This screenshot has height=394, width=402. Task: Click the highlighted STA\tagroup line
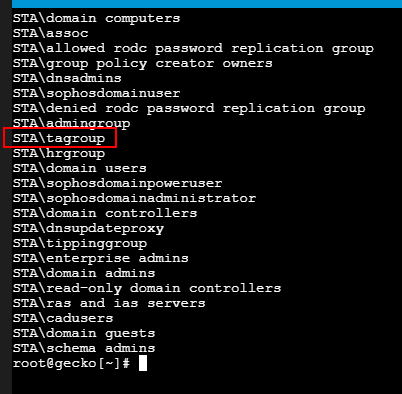click(59, 139)
